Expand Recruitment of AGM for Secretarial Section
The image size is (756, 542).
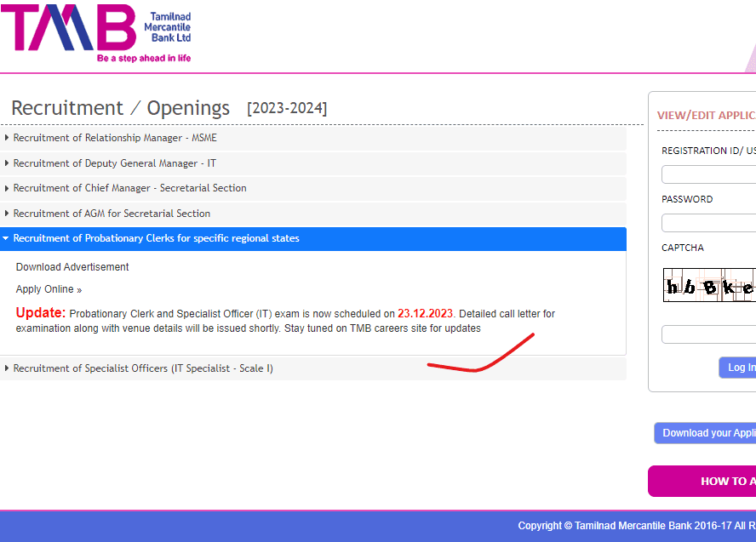112,214
